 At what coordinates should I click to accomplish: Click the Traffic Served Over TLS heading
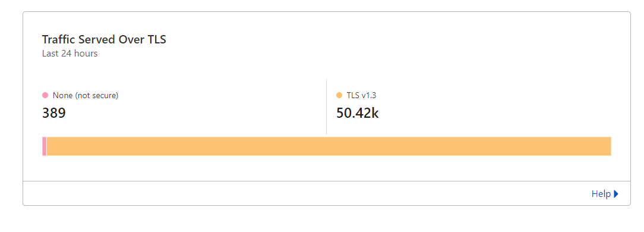click(104, 39)
